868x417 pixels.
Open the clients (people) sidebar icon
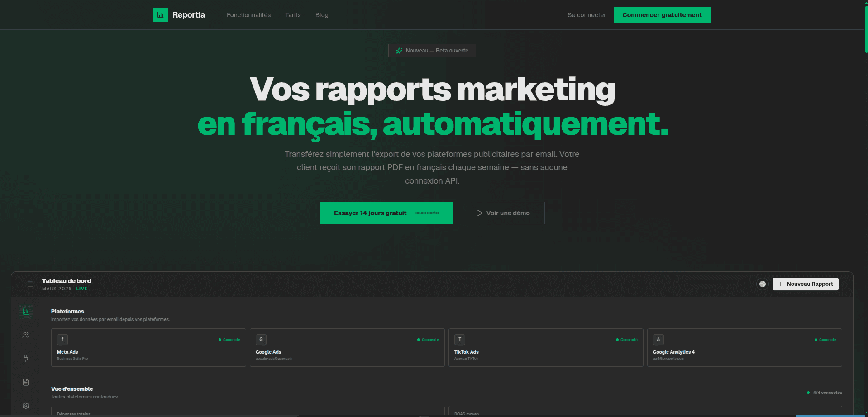click(x=26, y=335)
